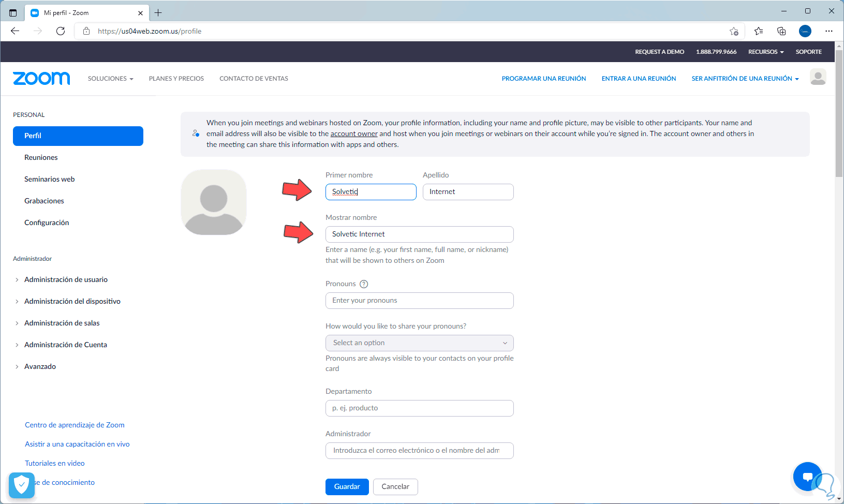Screen dimensions: 844x504
Task: Click Request a Demo link
Action: (x=660, y=52)
